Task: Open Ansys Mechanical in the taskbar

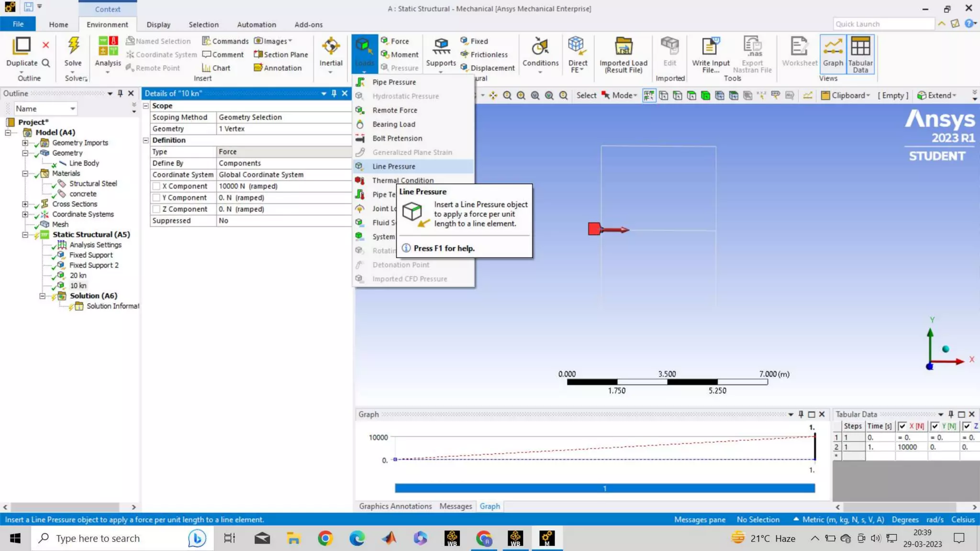Action: pos(546,539)
